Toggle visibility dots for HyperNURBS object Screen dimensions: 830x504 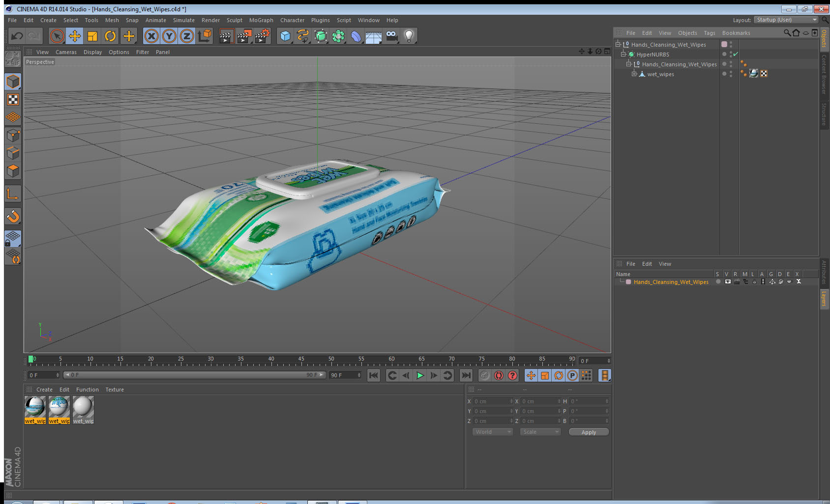[731, 54]
